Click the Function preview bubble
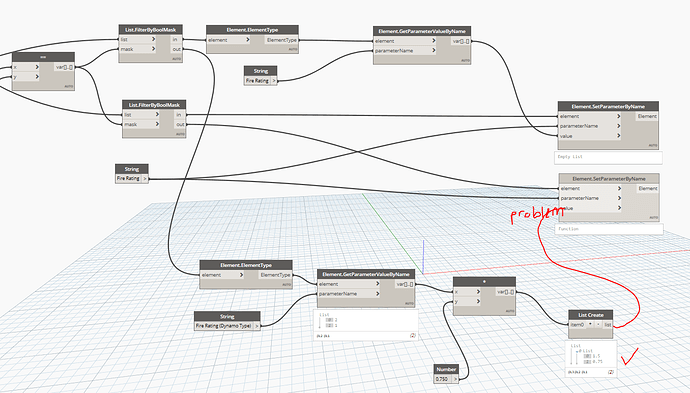 click(609, 229)
